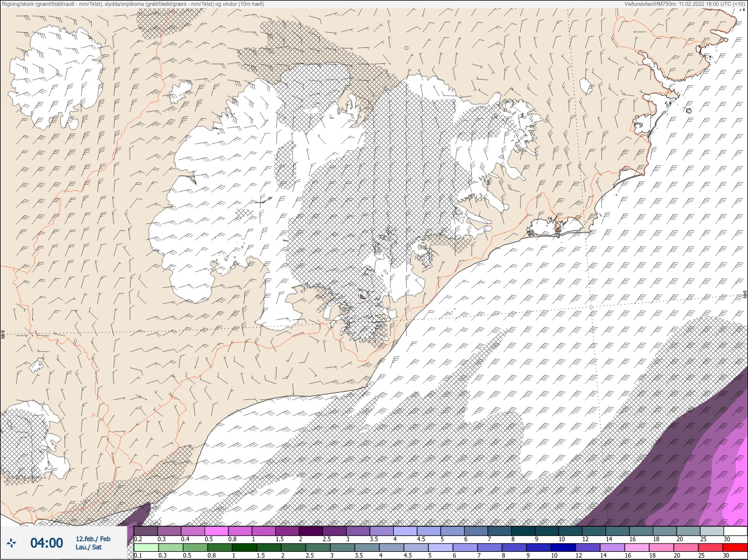Pick the grey 25 mm snow legend swatch
Screen dimensions: 748x560
pos(712,531)
